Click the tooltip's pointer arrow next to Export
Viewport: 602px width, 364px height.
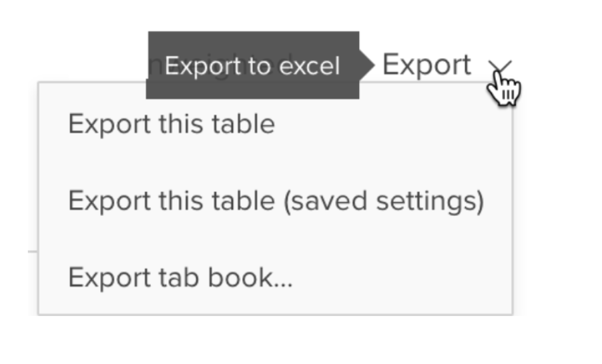coord(366,65)
